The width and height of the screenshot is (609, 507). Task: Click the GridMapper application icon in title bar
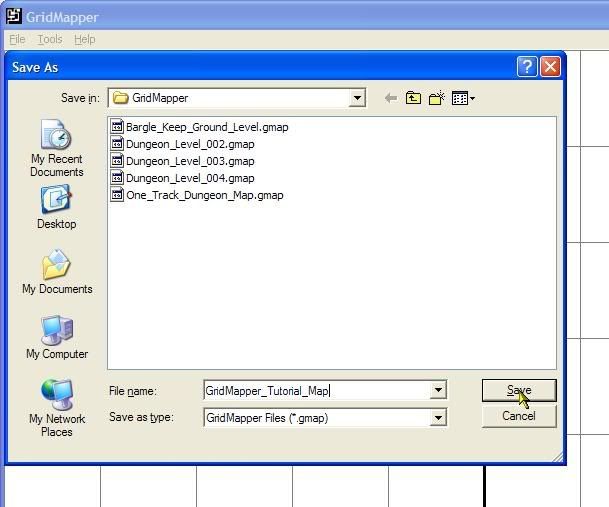14,16
